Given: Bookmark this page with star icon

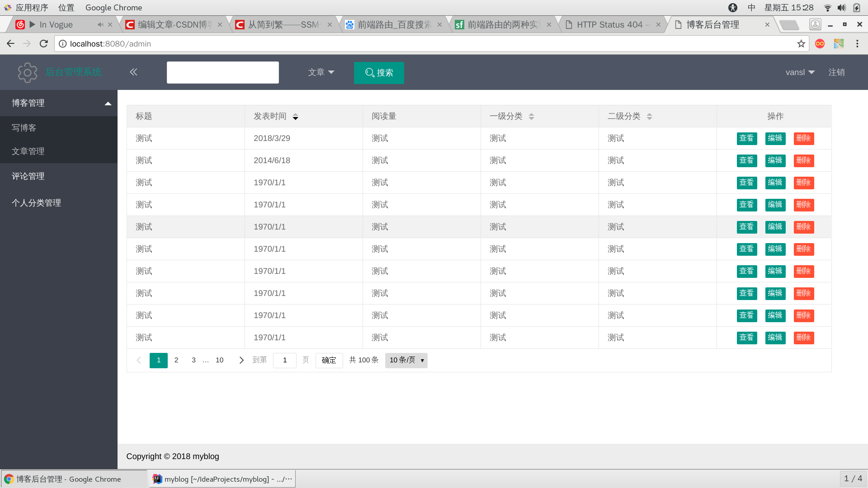Looking at the screenshot, I should [x=801, y=43].
